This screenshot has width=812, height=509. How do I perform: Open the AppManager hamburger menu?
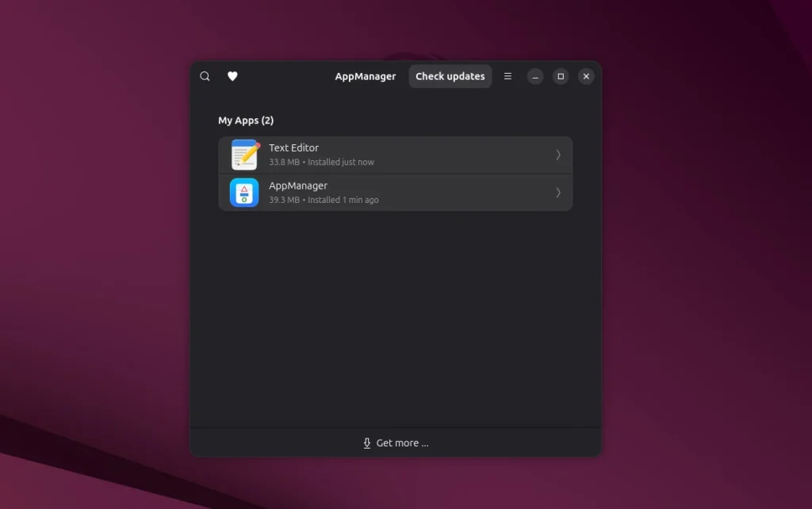point(507,76)
